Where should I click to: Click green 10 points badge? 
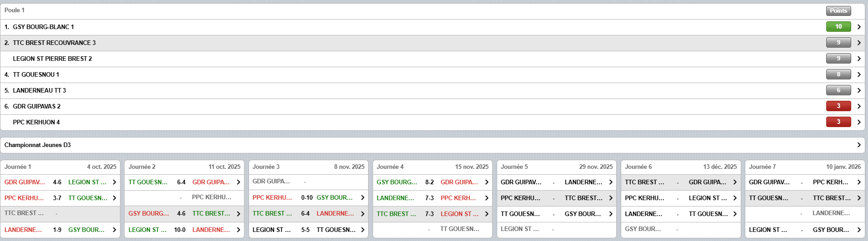click(x=838, y=27)
